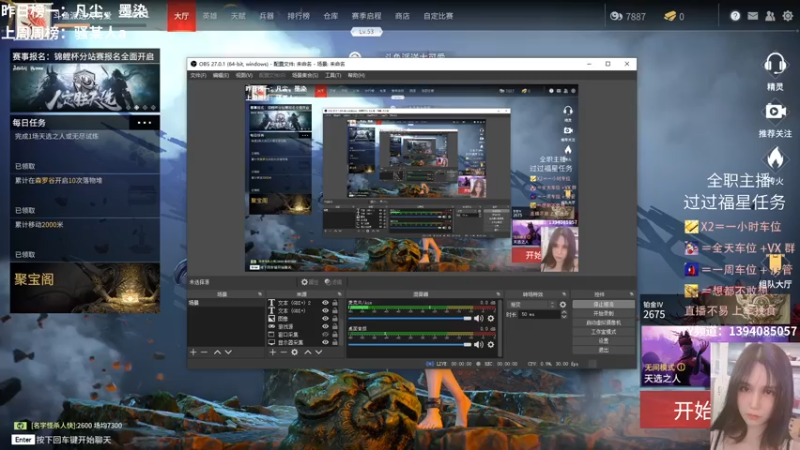Viewport: 800px width, 450px height.
Task: Move scene down with the scenes down arrow
Action: click(228, 352)
